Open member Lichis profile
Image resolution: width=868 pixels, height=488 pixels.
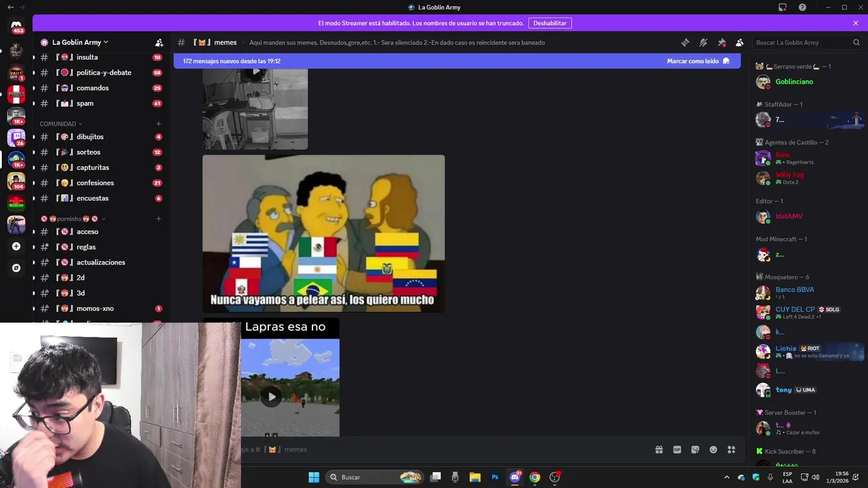(x=807, y=351)
